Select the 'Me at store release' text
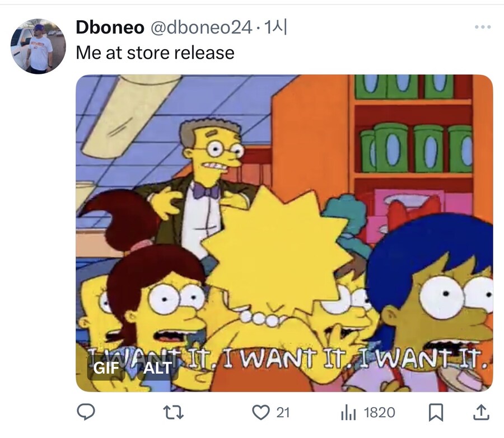 point(155,53)
